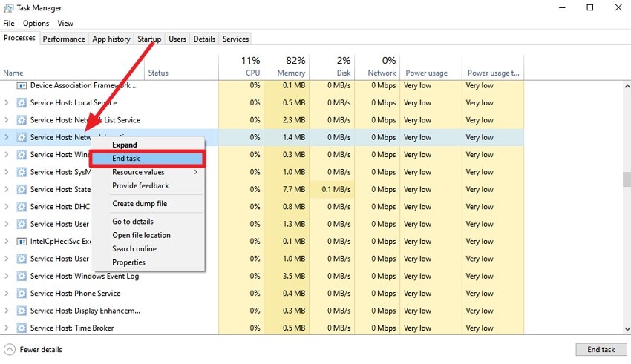Click the Task Manager title bar icon
631x364 pixels.
(x=8, y=8)
